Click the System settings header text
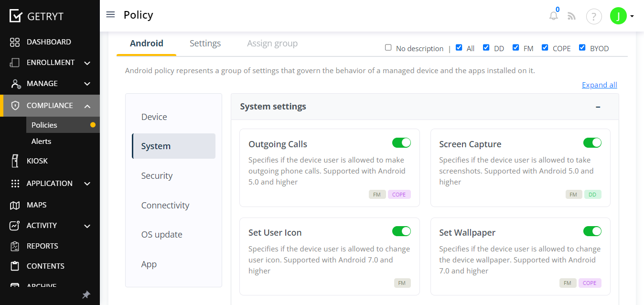The height and width of the screenshot is (305, 644). tap(273, 107)
